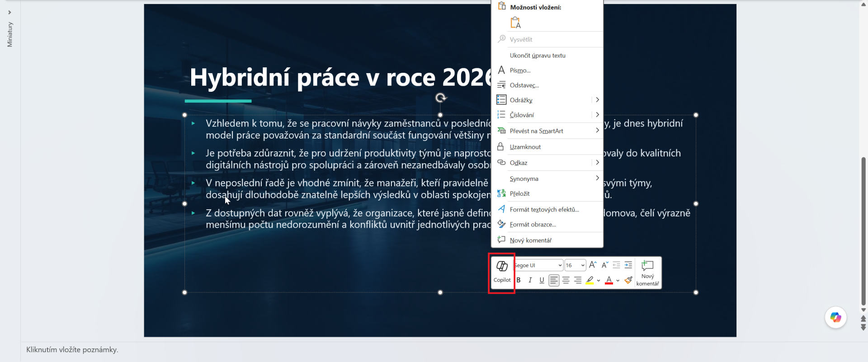Activate the Format Painter brush
The height and width of the screenshot is (362, 868).
coord(628,280)
